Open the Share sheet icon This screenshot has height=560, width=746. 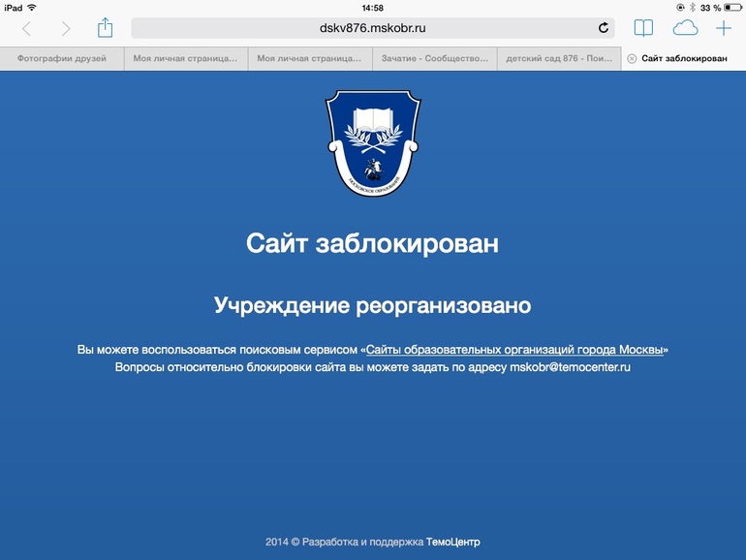click(x=106, y=28)
